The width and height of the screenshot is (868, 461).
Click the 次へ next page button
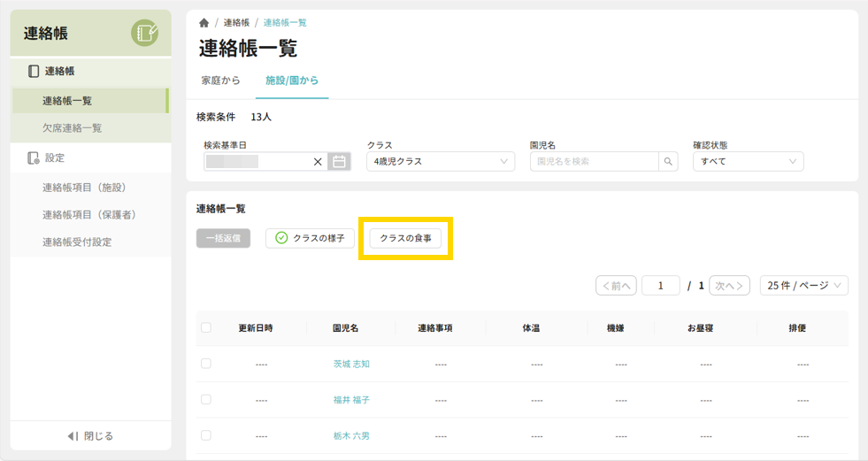729,286
